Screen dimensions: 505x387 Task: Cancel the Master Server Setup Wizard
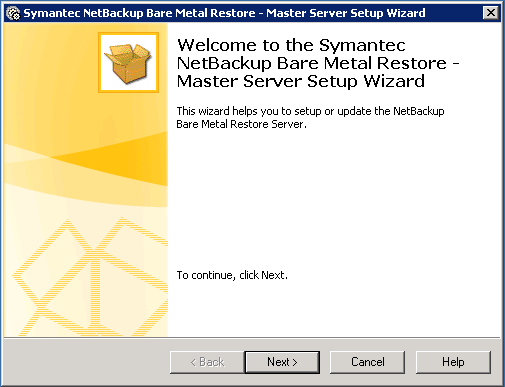click(367, 362)
